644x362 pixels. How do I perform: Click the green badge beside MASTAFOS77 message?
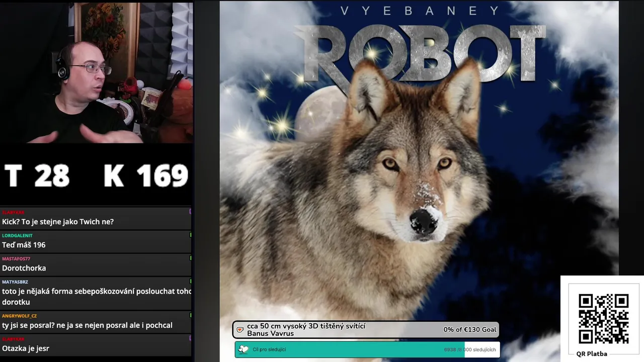click(190, 258)
